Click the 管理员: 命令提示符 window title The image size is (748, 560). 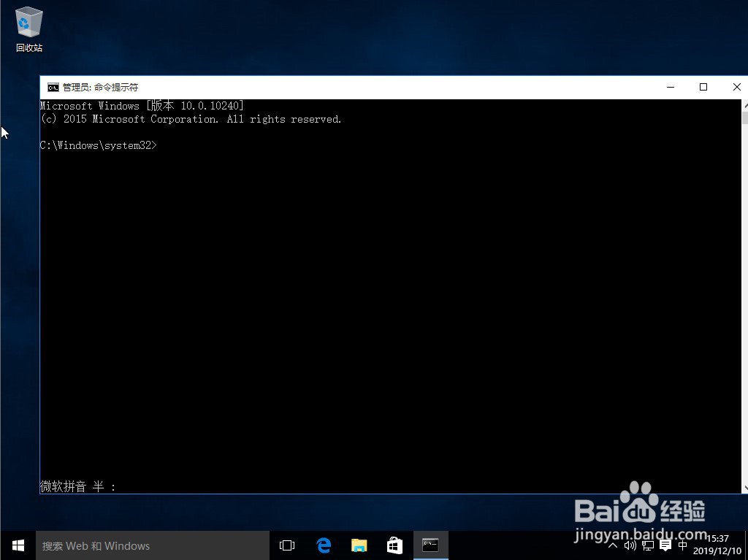point(100,88)
